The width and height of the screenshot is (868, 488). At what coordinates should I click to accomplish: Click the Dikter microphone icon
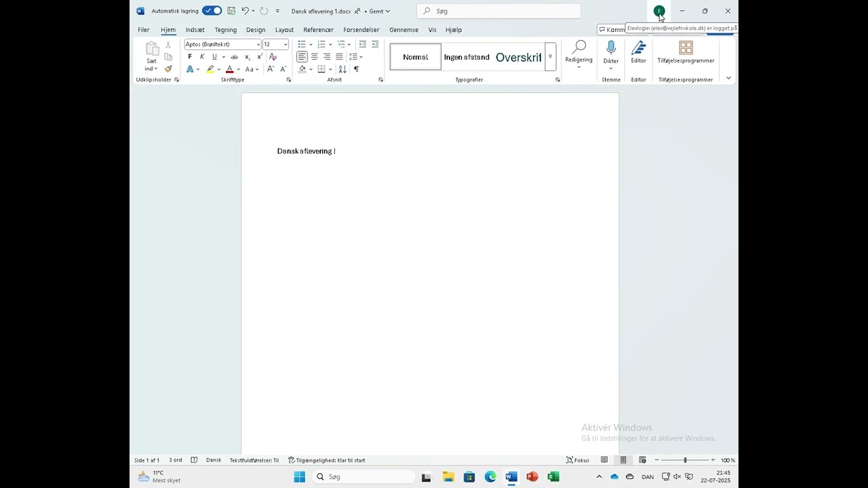click(x=611, y=48)
